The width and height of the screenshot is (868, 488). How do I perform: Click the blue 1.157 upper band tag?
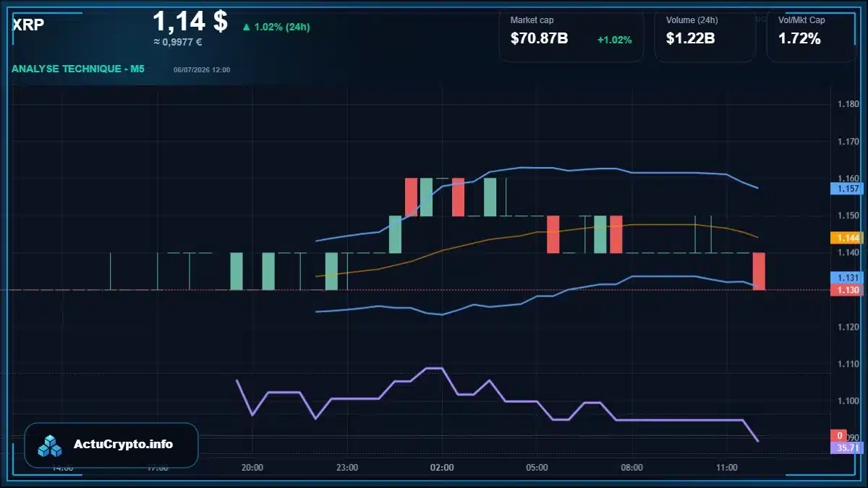[846, 189]
